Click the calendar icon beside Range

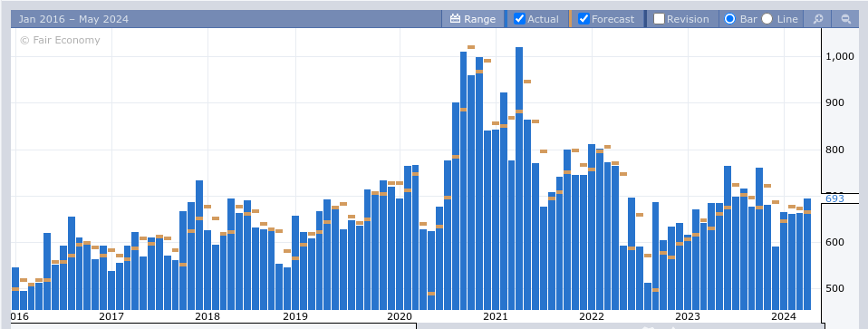click(455, 19)
